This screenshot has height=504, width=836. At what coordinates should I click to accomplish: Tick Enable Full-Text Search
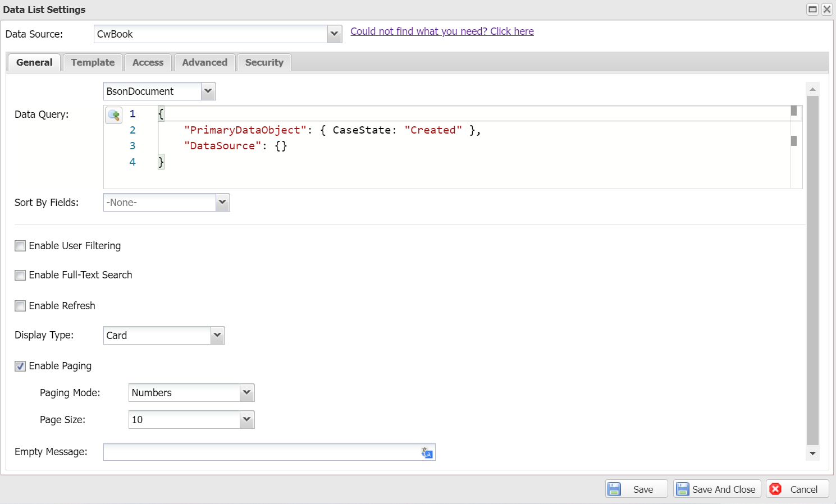(x=20, y=275)
